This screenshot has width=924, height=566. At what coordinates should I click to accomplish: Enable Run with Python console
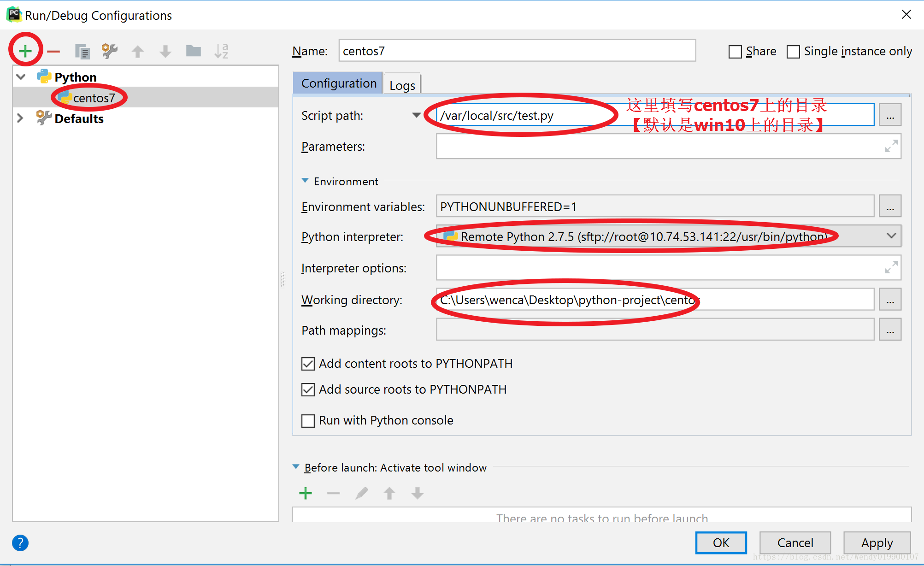coord(308,420)
